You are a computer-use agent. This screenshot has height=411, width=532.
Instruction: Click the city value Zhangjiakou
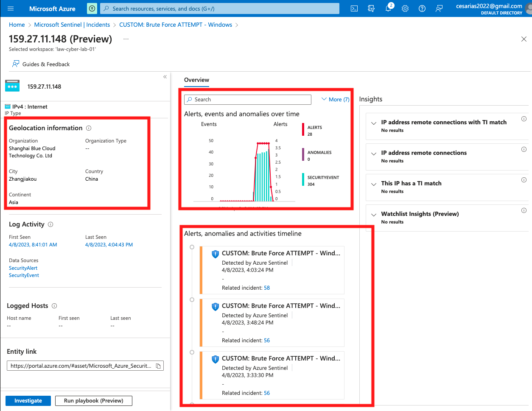(x=23, y=179)
